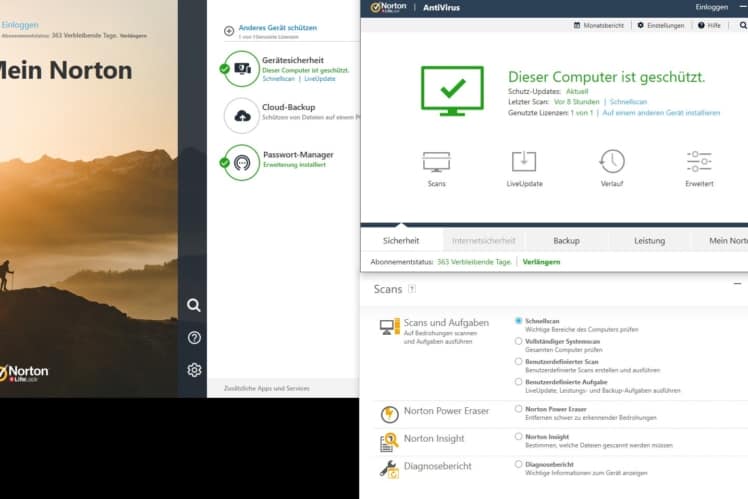This screenshot has height=499, width=748.
Task: Click the Diagnosebericht wrench icon
Action: pyautogui.click(x=389, y=469)
